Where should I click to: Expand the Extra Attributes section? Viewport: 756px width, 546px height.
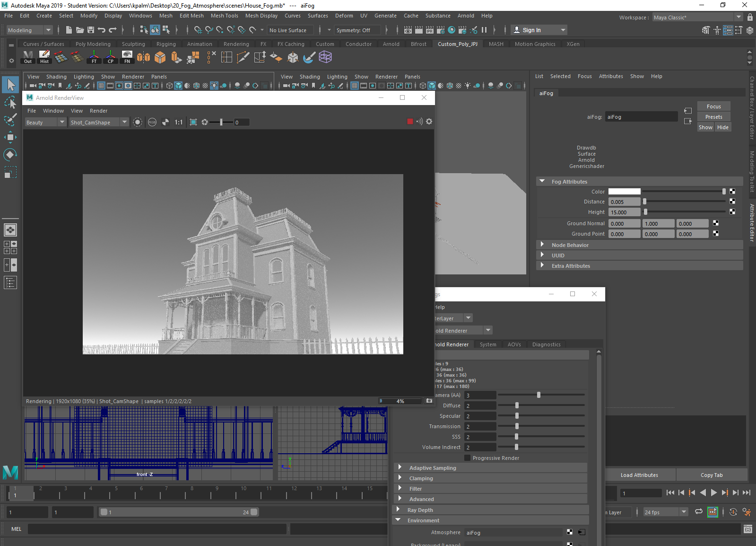coord(542,265)
